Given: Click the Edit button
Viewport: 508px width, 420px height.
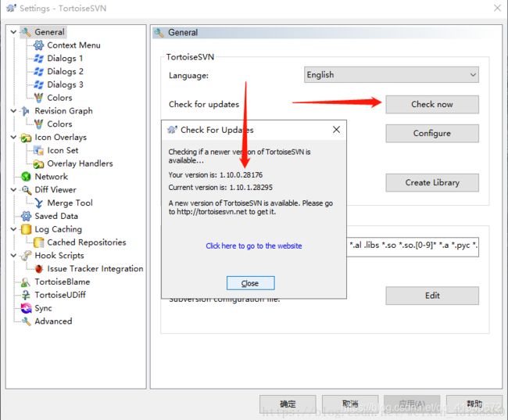Looking at the screenshot, I should [x=432, y=296].
